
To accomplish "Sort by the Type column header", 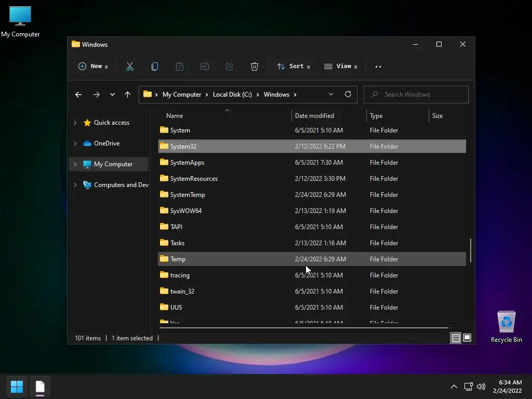I will coord(376,116).
